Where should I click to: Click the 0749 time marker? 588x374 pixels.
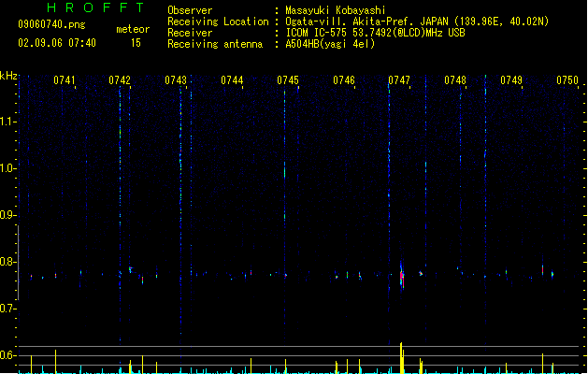click(x=511, y=80)
